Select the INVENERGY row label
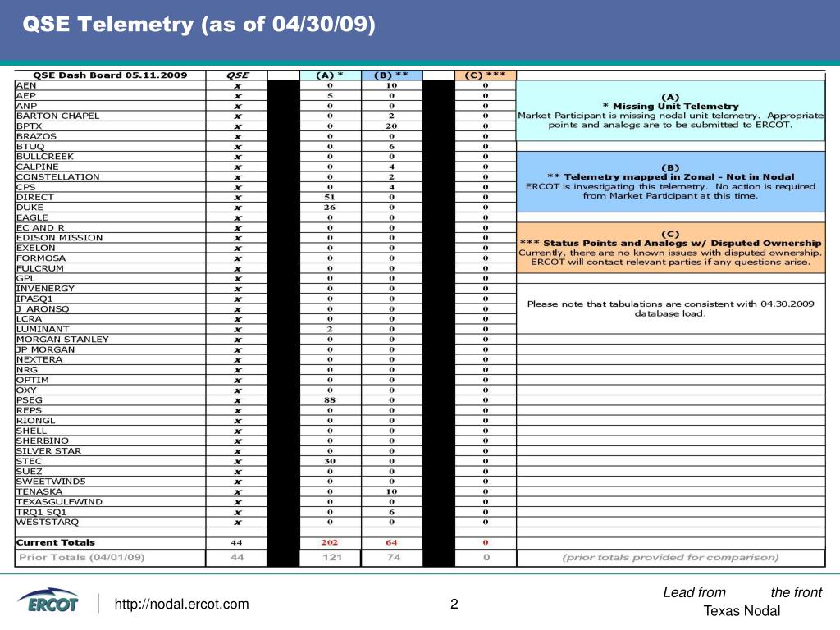 point(46,289)
